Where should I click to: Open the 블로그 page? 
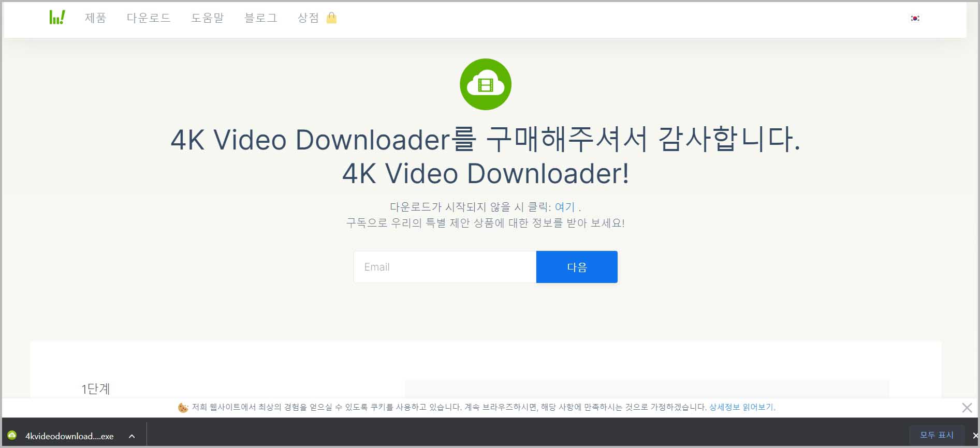261,18
